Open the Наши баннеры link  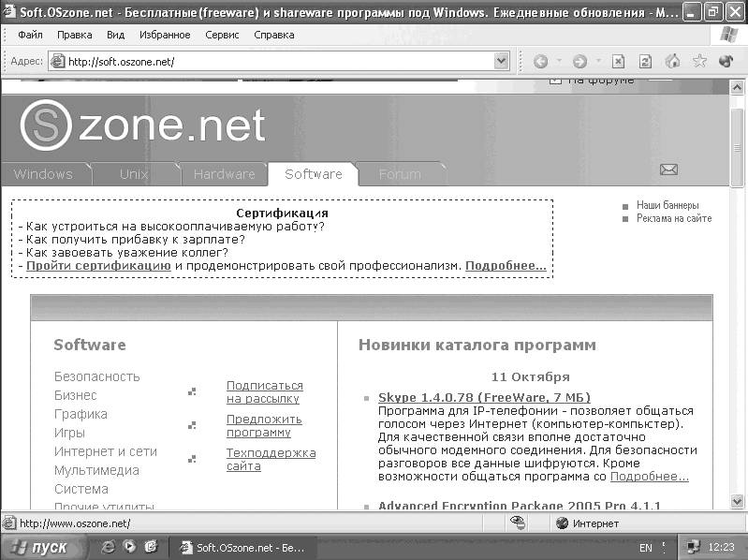(667, 205)
